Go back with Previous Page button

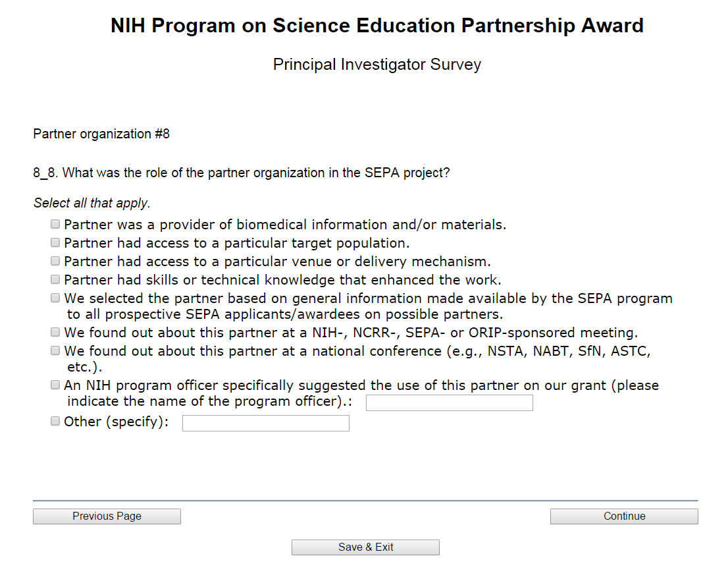click(x=107, y=516)
